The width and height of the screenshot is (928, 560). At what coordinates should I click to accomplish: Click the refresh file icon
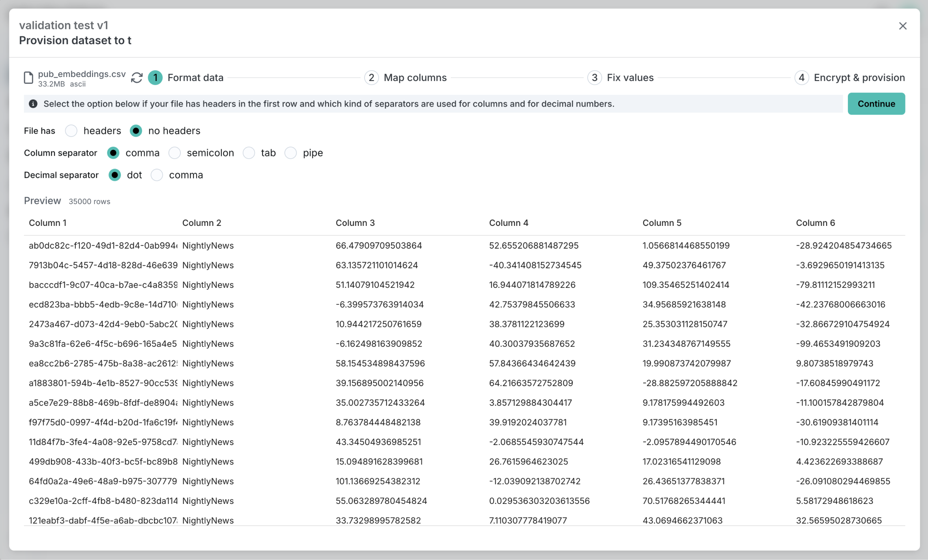[137, 78]
